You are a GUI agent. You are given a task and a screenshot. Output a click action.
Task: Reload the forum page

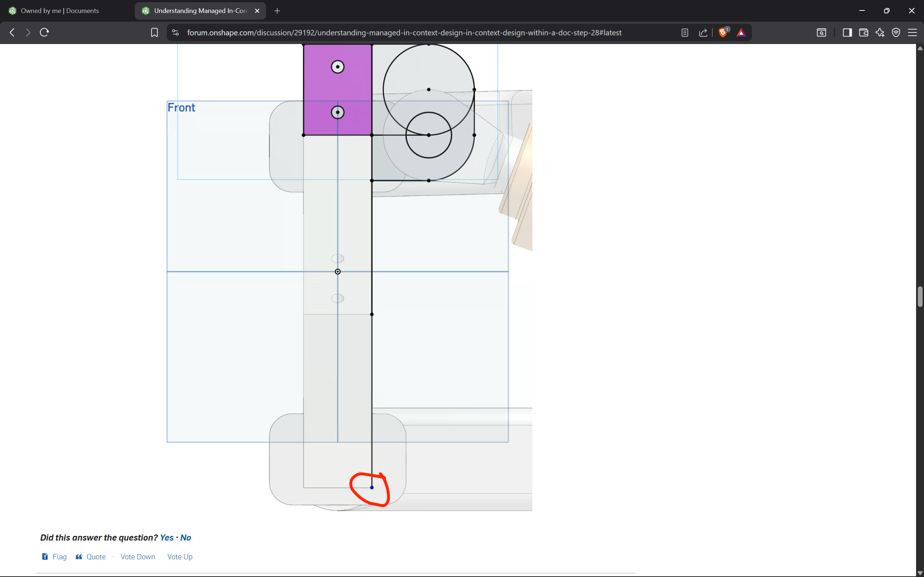tap(44, 32)
